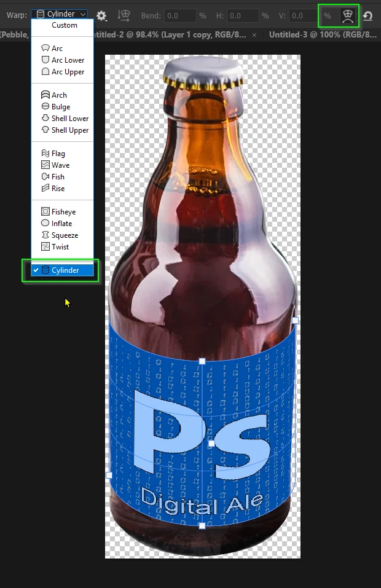This screenshot has width=381, height=588.
Task: Open the Warp style dropdown showing Cylinder
Action: pyautogui.click(x=60, y=14)
